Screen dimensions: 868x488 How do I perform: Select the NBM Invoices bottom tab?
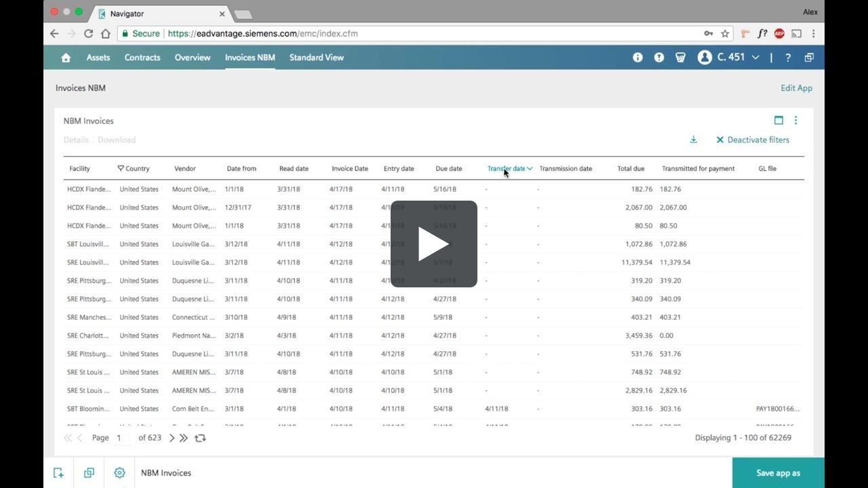(166, 473)
